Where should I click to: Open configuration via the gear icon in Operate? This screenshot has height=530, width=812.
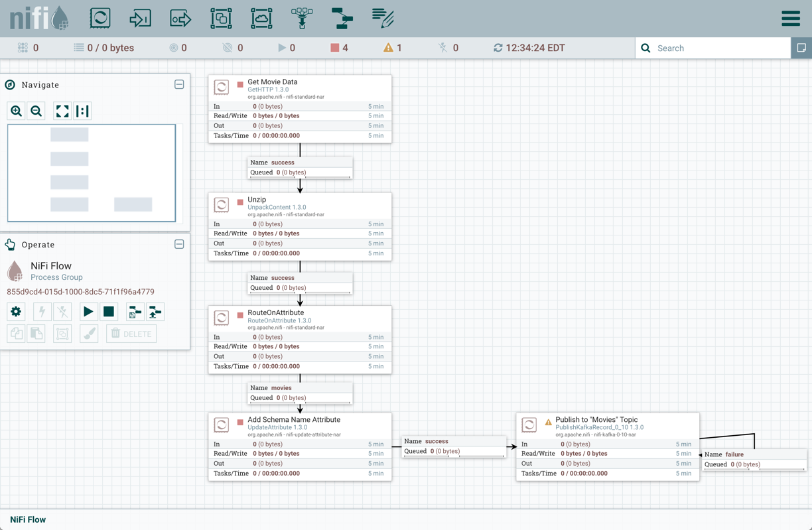point(15,312)
